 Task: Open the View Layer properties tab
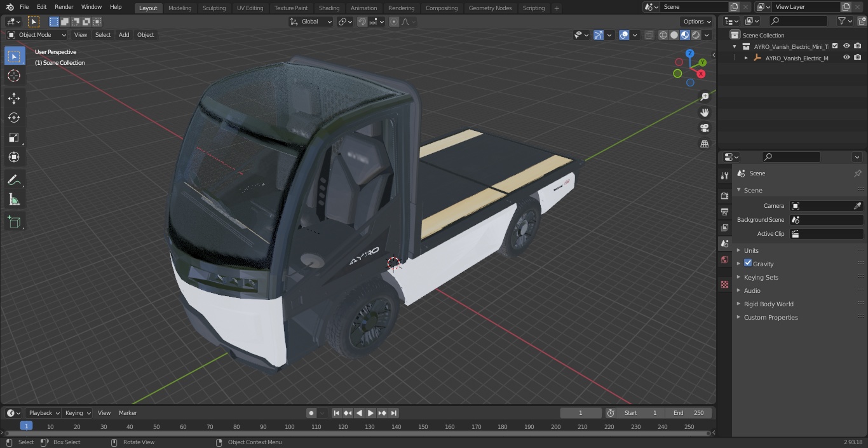(x=724, y=227)
